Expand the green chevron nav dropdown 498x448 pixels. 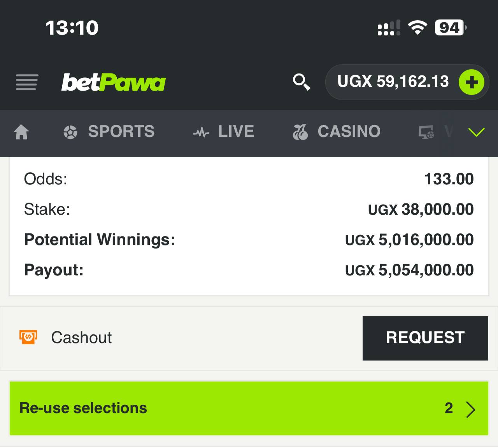coord(477,132)
